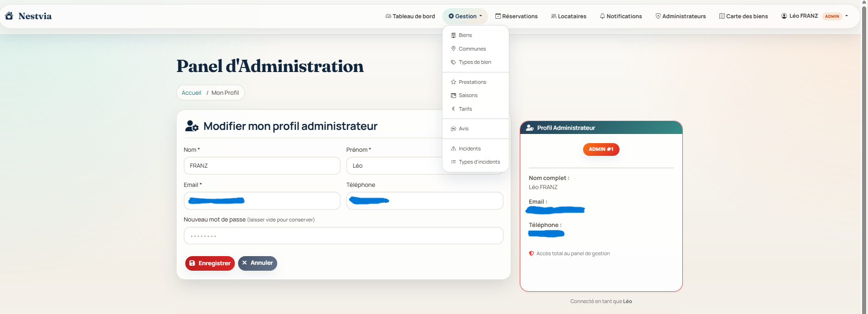Viewport: 868px width, 314px height.
Task: Click the Mon Profil breadcrumb text
Action: (x=225, y=93)
